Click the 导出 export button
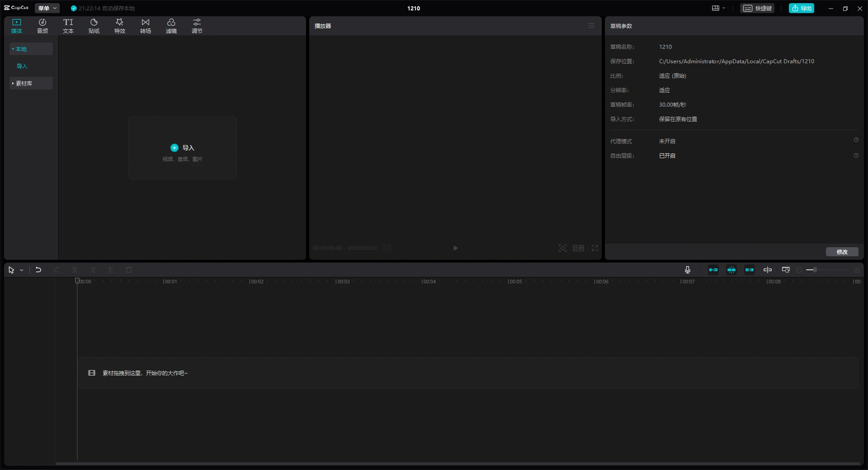Image resolution: width=868 pixels, height=470 pixels. 802,8
